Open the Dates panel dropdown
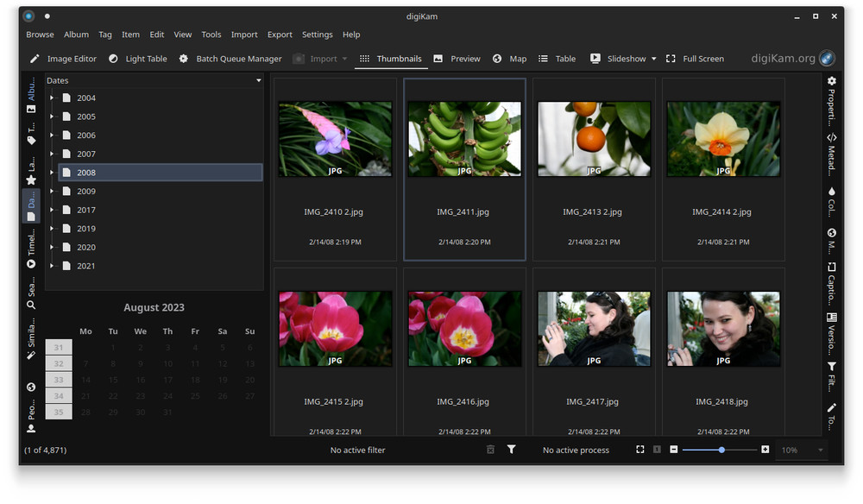This screenshot has width=863, height=504. click(258, 81)
